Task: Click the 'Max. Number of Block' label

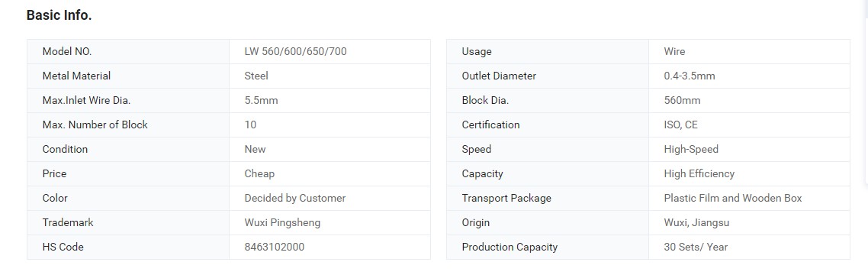Action: click(95, 125)
